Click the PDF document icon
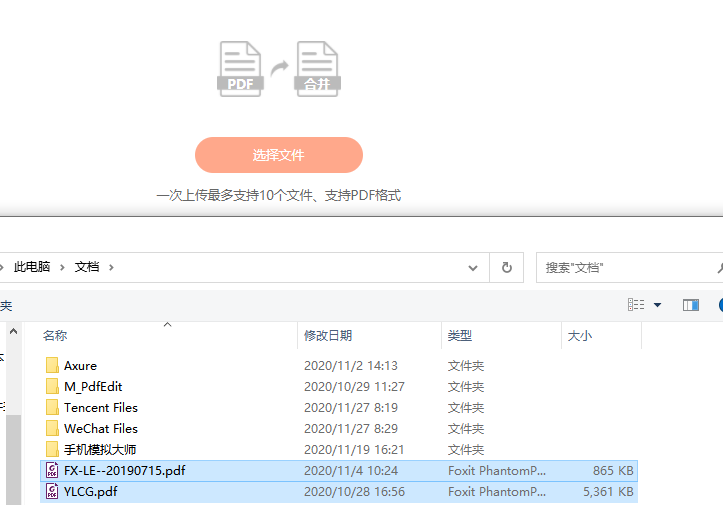The image size is (723, 505). click(240, 69)
